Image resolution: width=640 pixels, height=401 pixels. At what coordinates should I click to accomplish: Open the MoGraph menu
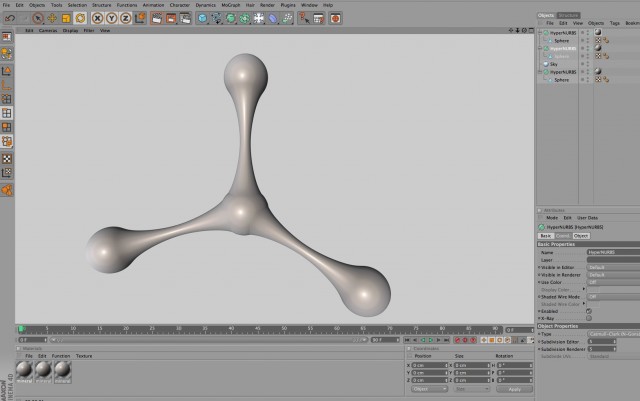[231, 5]
